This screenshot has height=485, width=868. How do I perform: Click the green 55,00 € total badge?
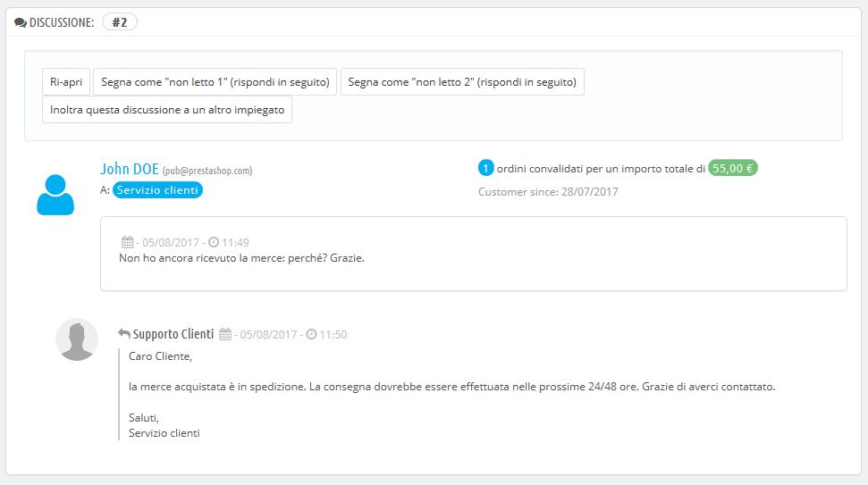(733, 168)
